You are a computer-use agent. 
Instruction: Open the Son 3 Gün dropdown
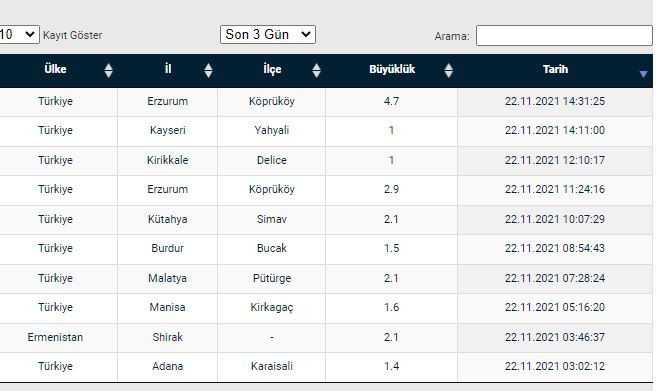point(268,34)
